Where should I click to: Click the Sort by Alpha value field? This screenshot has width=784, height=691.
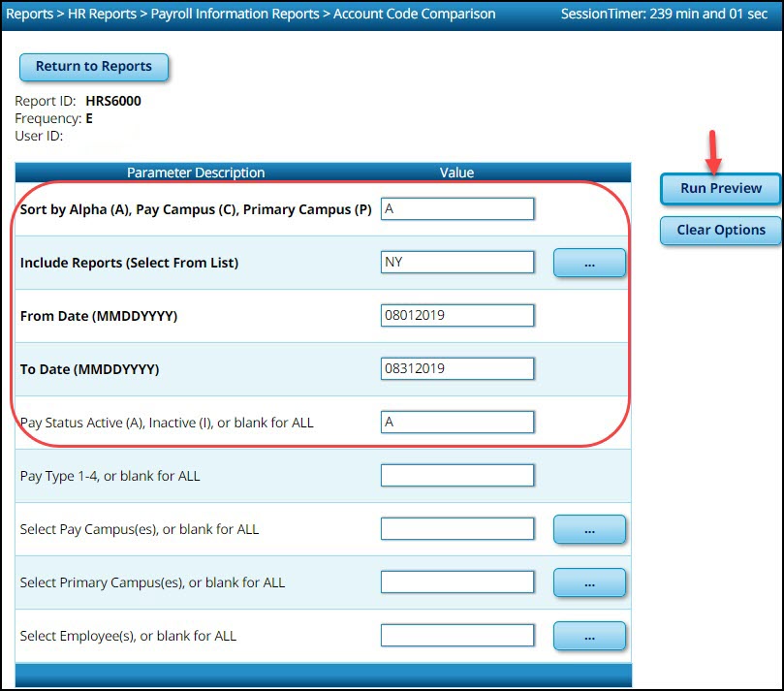[457, 208]
